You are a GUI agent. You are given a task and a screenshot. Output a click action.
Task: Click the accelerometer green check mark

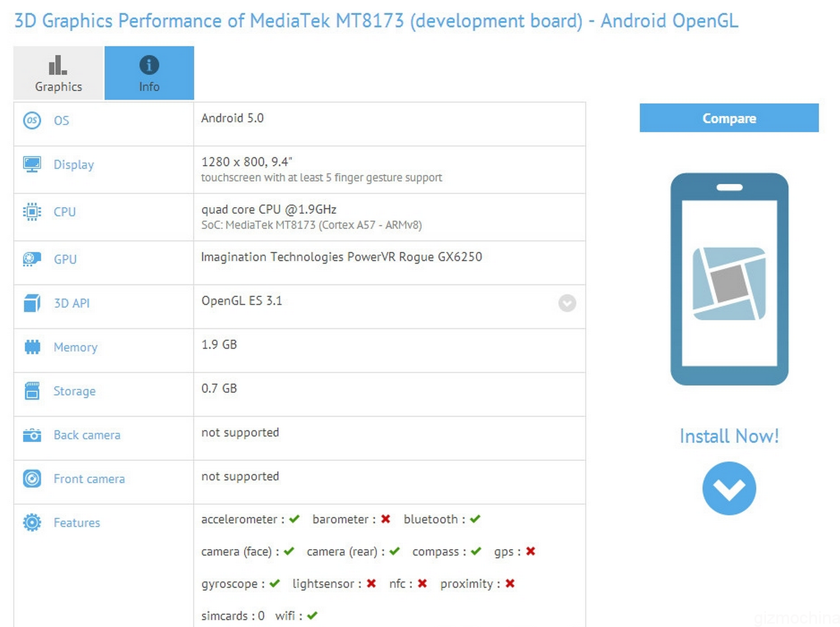294,519
